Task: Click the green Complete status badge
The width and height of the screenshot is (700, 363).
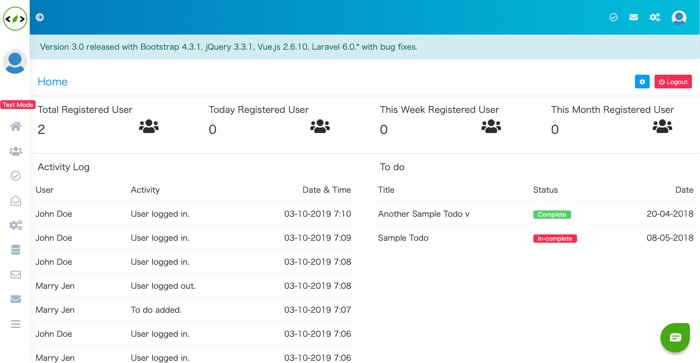Action: (x=552, y=215)
